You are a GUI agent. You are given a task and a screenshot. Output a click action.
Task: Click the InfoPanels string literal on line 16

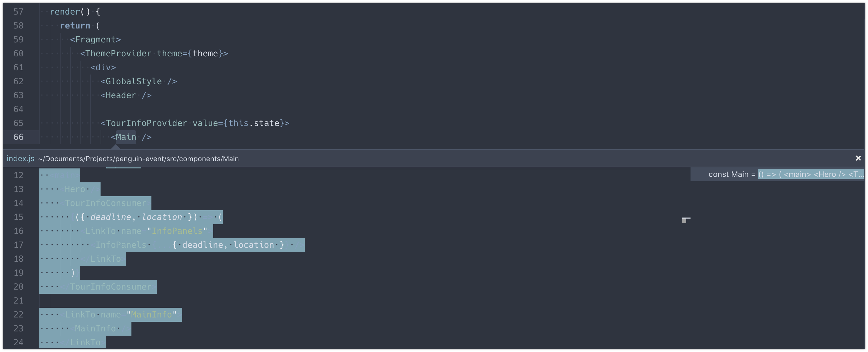pyautogui.click(x=177, y=231)
